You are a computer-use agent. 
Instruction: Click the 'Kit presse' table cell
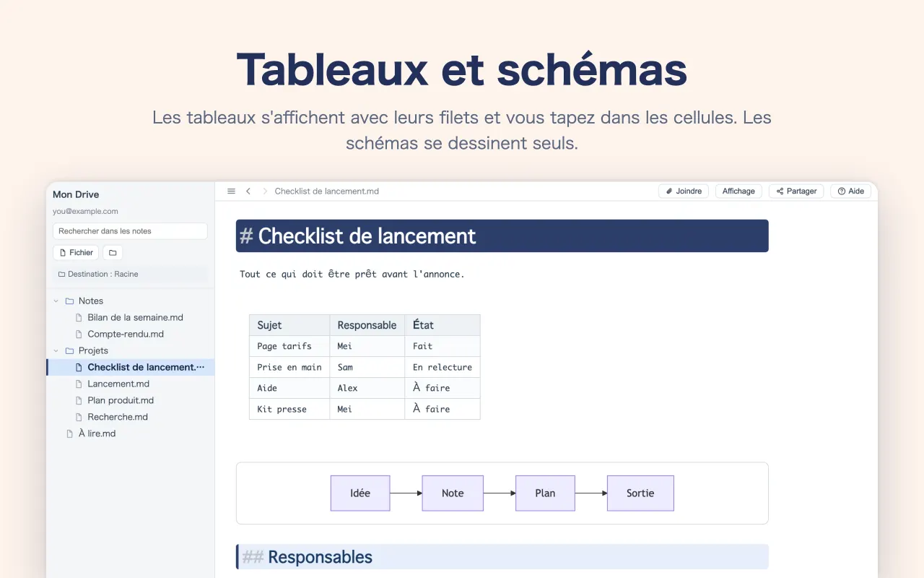[289, 409]
